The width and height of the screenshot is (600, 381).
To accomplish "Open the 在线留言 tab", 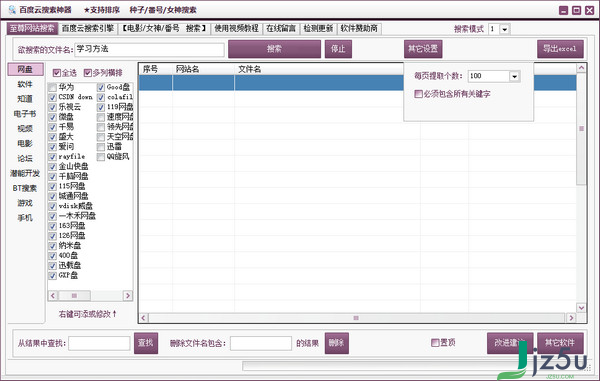I will click(281, 28).
